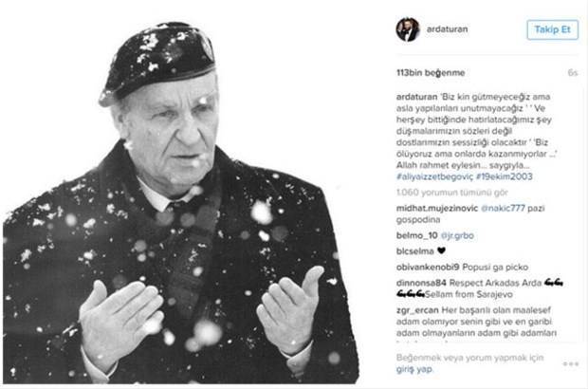Click the 113bin beğenme likes count

click(431, 73)
